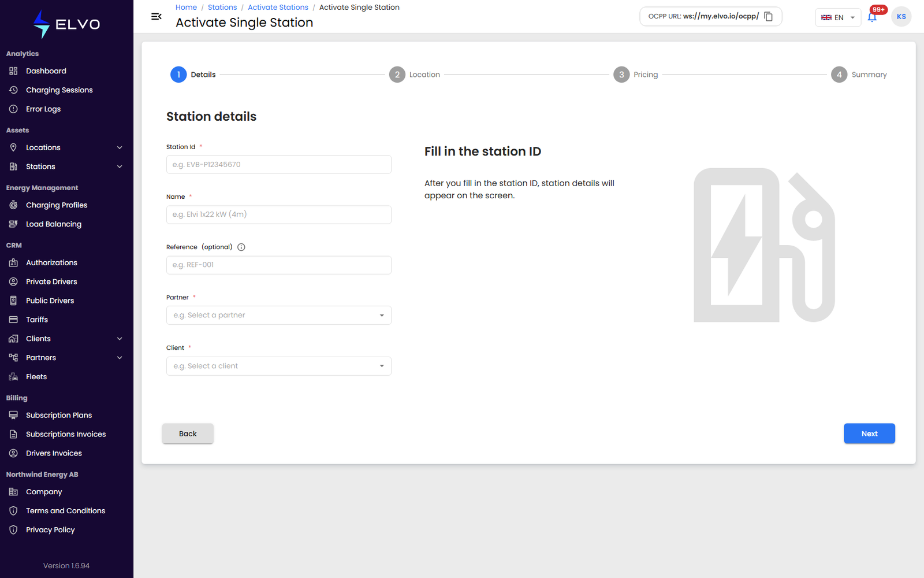Click the Terms and Conditions shield icon

[x=13, y=511]
